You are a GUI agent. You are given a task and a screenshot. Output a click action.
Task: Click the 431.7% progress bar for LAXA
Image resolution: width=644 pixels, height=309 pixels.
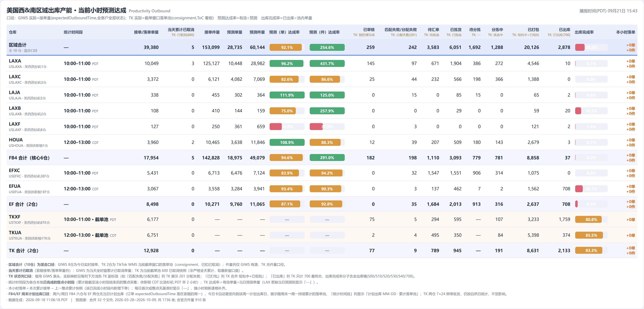click(327, 63)
